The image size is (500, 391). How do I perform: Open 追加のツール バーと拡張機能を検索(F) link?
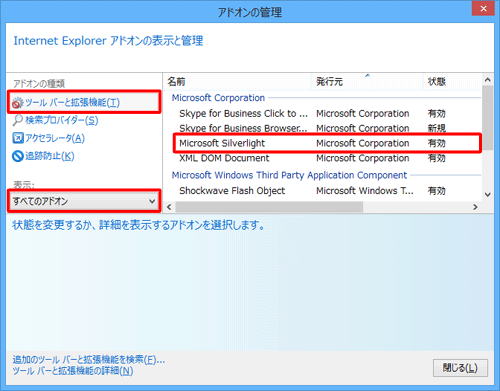[x=89, y=359]
